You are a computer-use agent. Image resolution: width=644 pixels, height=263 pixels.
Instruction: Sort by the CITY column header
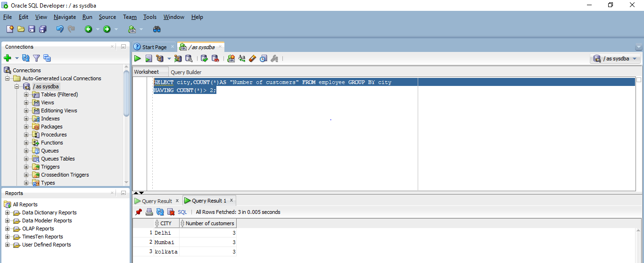click(166, 223)
